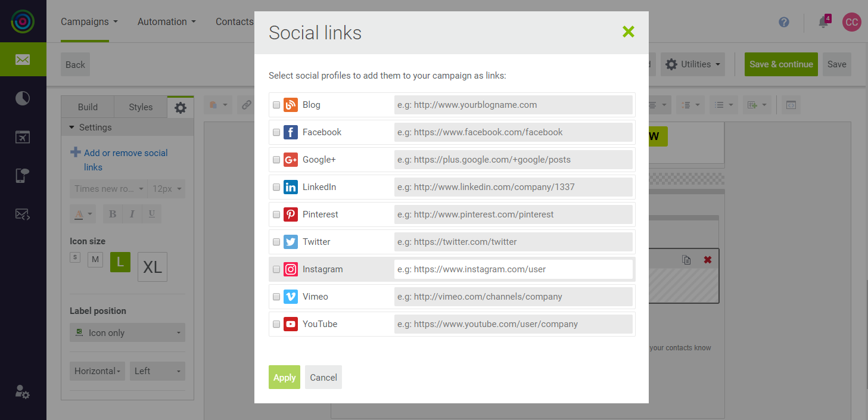The height and width of the screenshot is (420, 868).
Task: Tick the Blog checkbox
Action: click(x=276, y=105)
